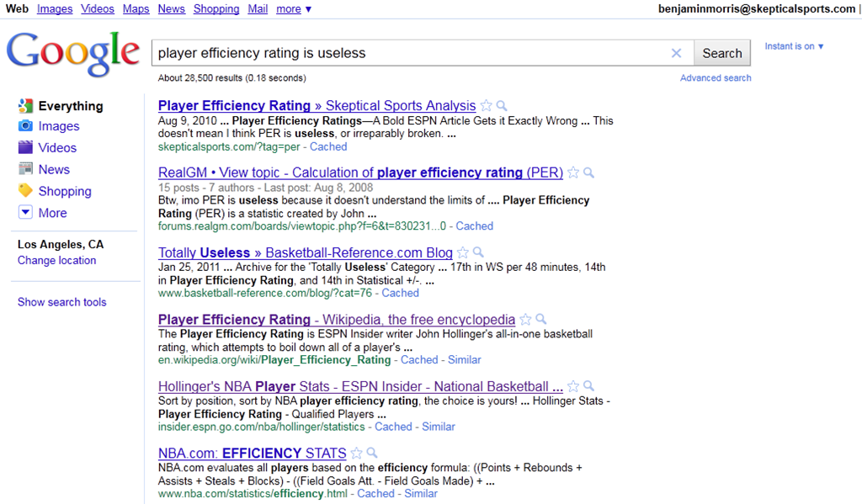Star the NBA.com EFFICIENCY STATS result
Viewport: 862px width, 504px height.
tap(356, 453)
